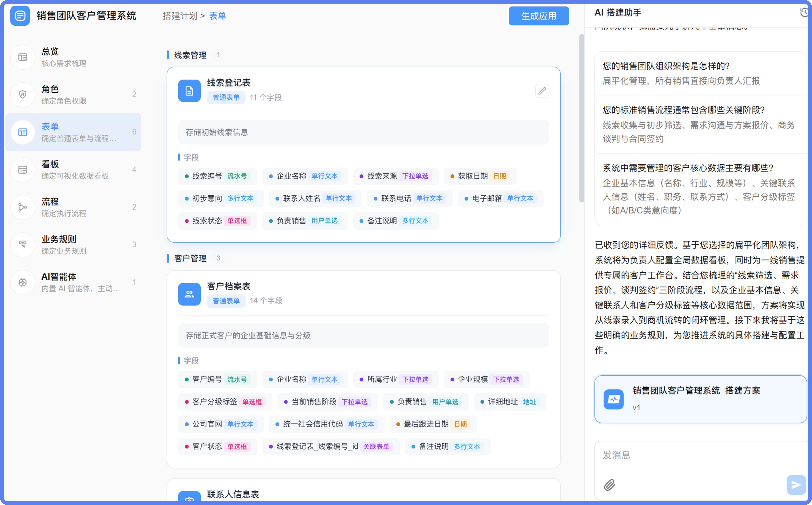Click the 搭建方案 card chart icon
812x505 pixels.
click(613, 399)
